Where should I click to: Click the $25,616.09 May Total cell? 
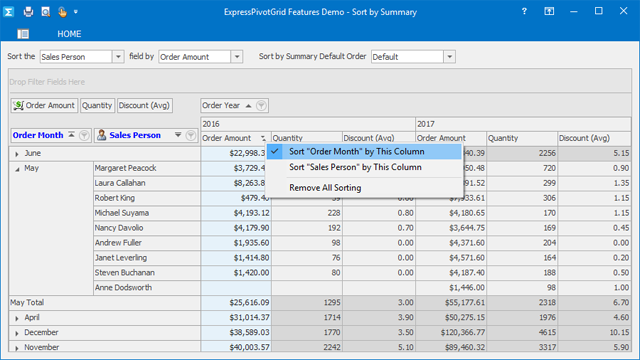tap(236, 302)
